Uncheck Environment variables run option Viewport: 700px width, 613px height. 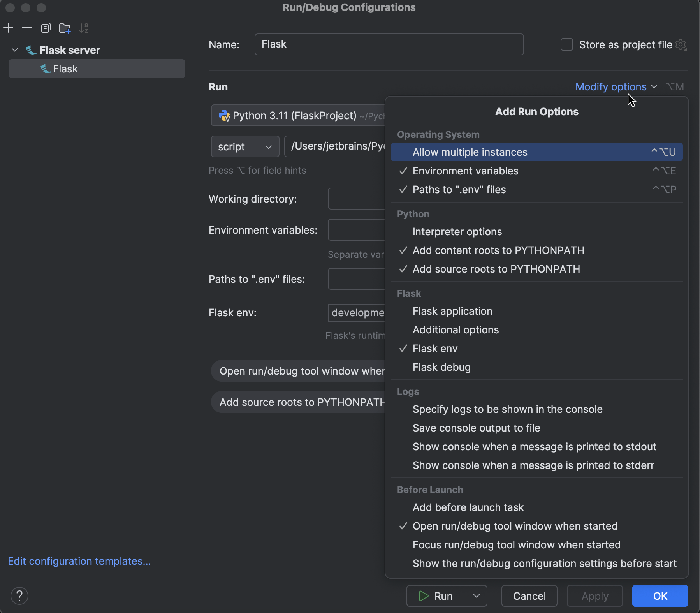[465, 171]
